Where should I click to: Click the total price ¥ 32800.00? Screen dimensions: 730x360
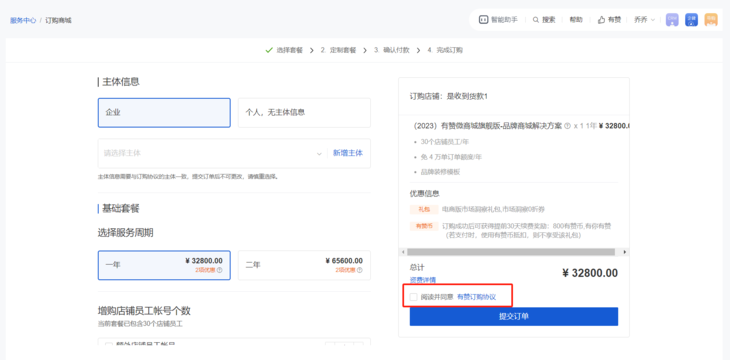coord(590,273)
